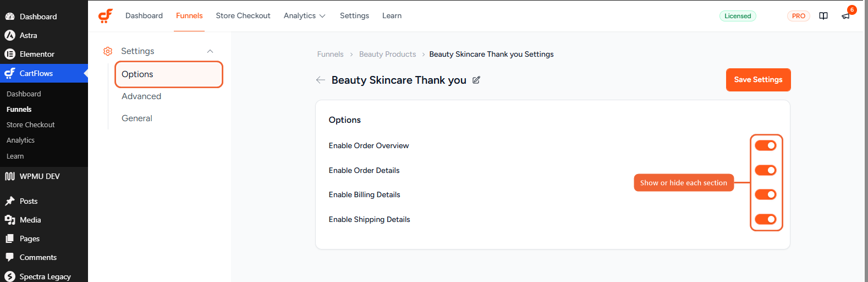Open the documentation book icon

tap(823, 16)
